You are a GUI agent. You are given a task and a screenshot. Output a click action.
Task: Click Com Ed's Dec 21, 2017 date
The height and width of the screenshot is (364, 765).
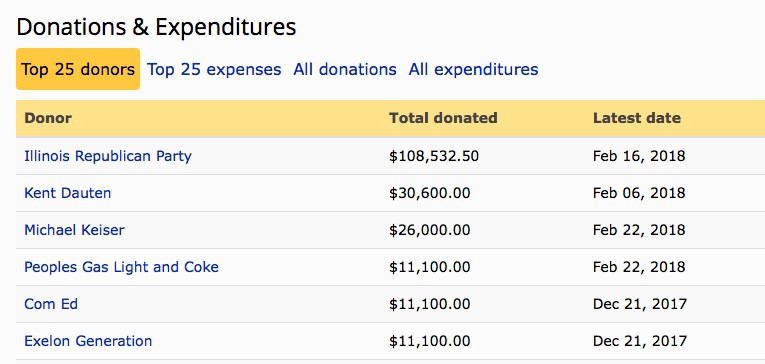pyautogui.click(x=640, y=304)
